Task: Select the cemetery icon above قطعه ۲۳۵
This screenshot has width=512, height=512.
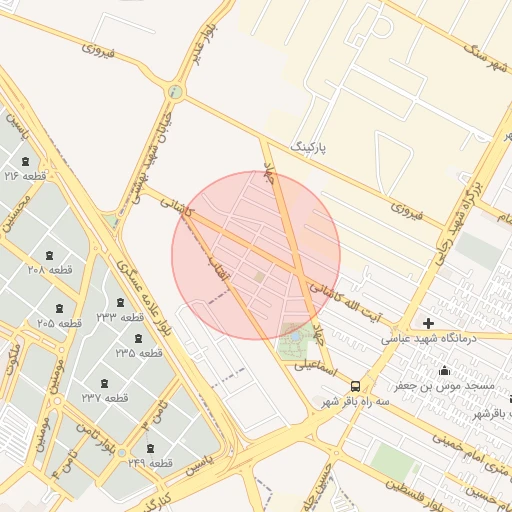Action: pos(139,338)
